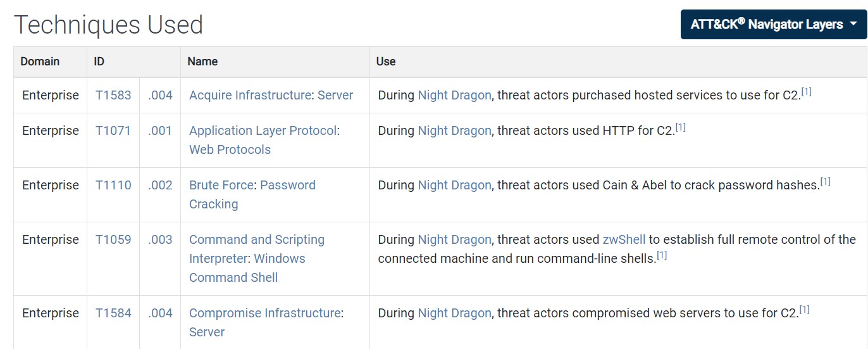Click sub-technique .003 for Windows Command Shell

pyautogui.click(x=160, y=239)
